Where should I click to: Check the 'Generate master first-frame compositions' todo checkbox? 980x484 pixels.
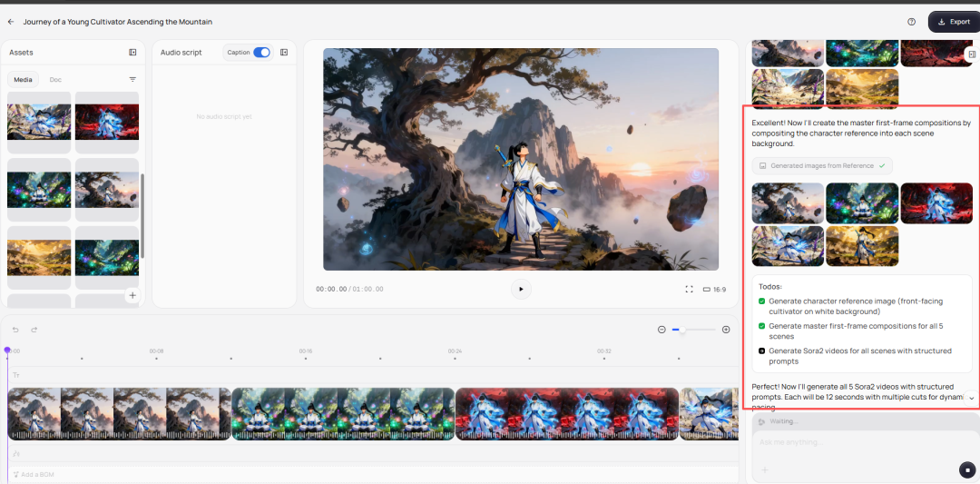(x=762, y=326)
